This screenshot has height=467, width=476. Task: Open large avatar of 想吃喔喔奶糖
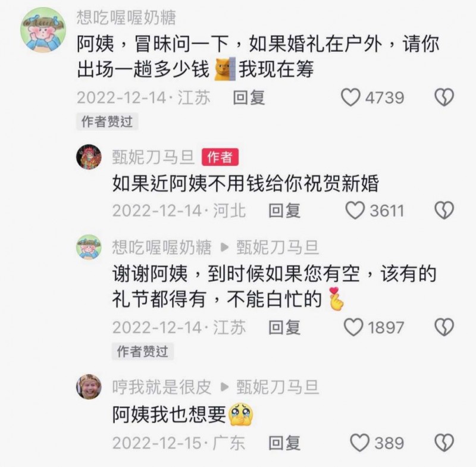click(43, 30)
